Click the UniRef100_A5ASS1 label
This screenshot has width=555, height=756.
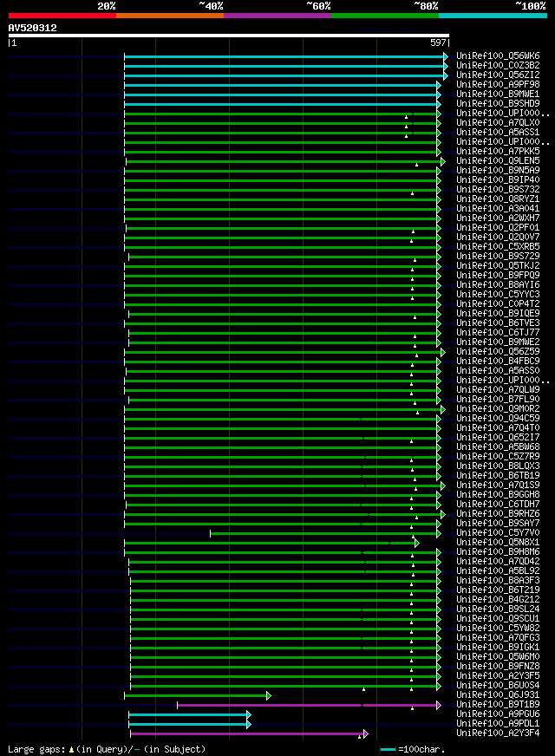(x=498, y=132)
